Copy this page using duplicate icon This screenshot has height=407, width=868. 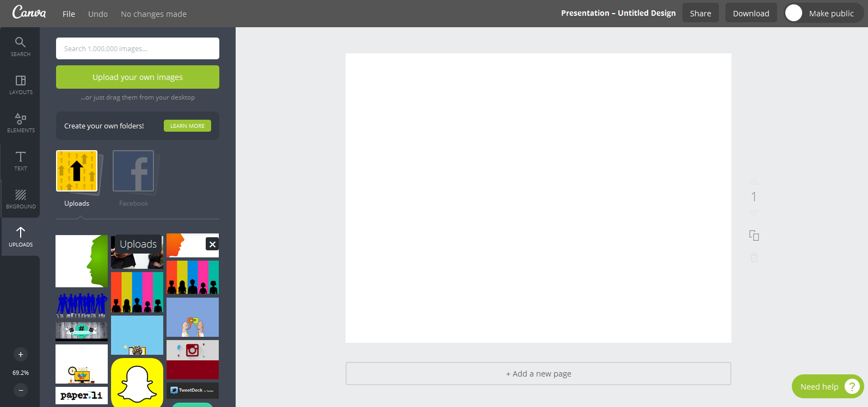click(x=754, y=236)
